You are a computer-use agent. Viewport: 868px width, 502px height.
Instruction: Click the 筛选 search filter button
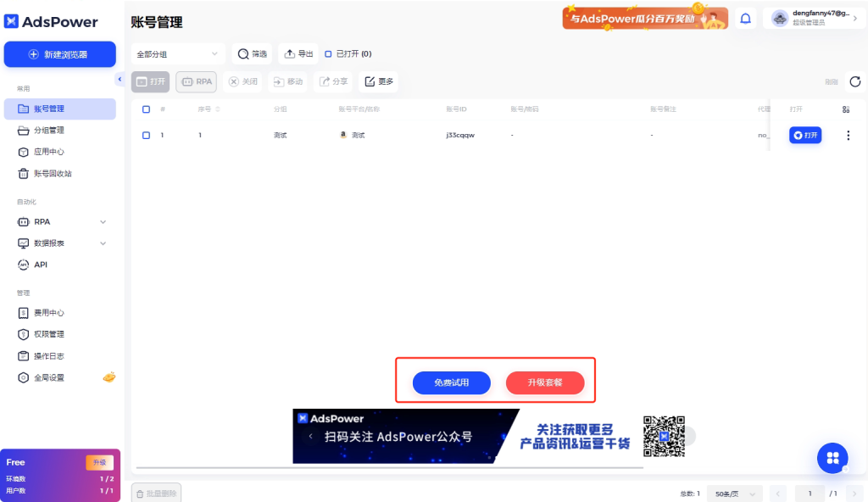coord(252,54)
